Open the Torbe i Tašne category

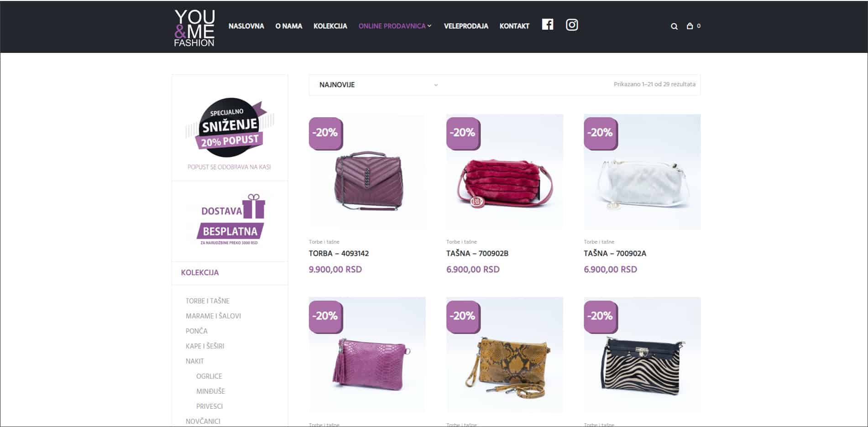(207, 301)
